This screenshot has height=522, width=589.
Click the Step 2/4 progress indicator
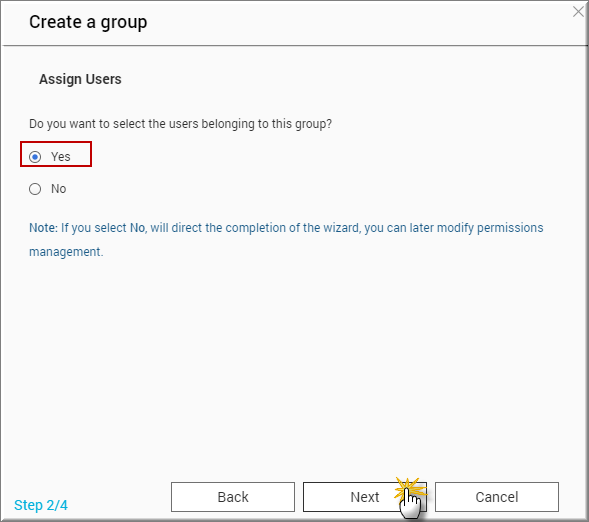pyautogui.click(x=41, y=505)
